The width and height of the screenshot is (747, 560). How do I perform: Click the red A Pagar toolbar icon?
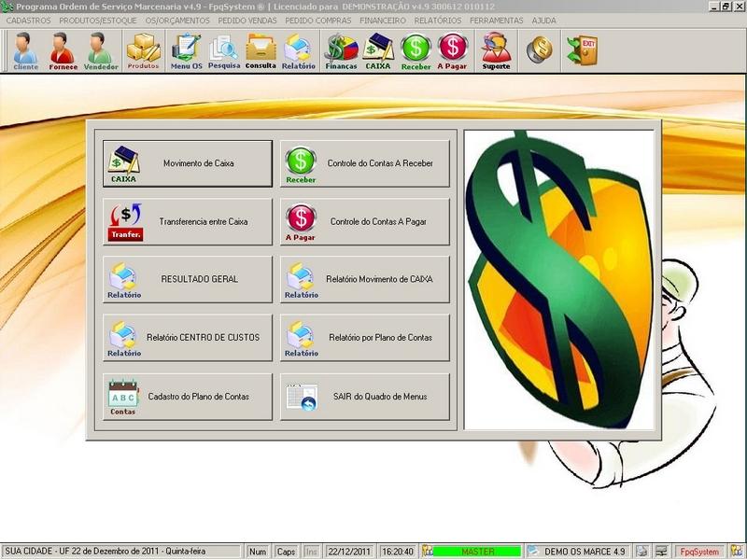[x=452, y=51]
